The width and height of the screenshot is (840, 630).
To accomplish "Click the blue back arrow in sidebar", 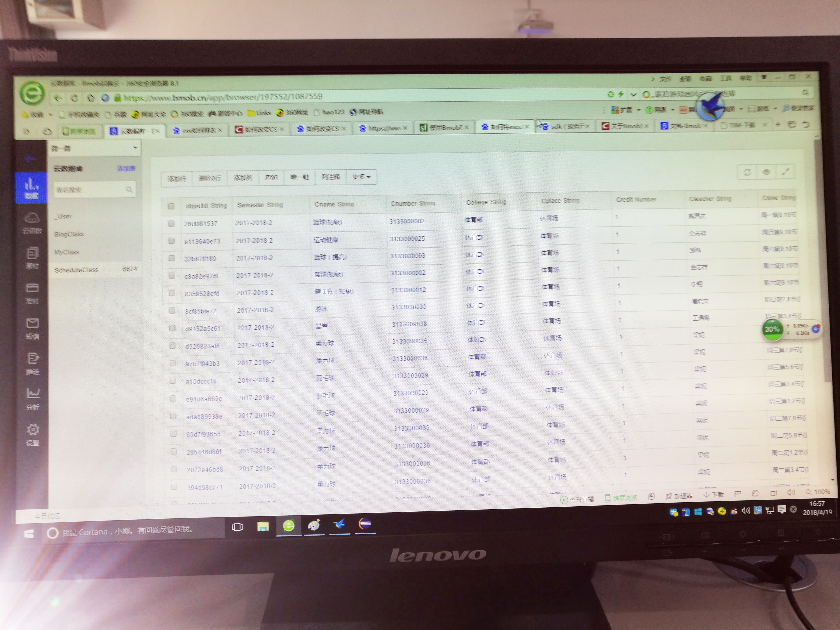I will click(x=30, y=158).
